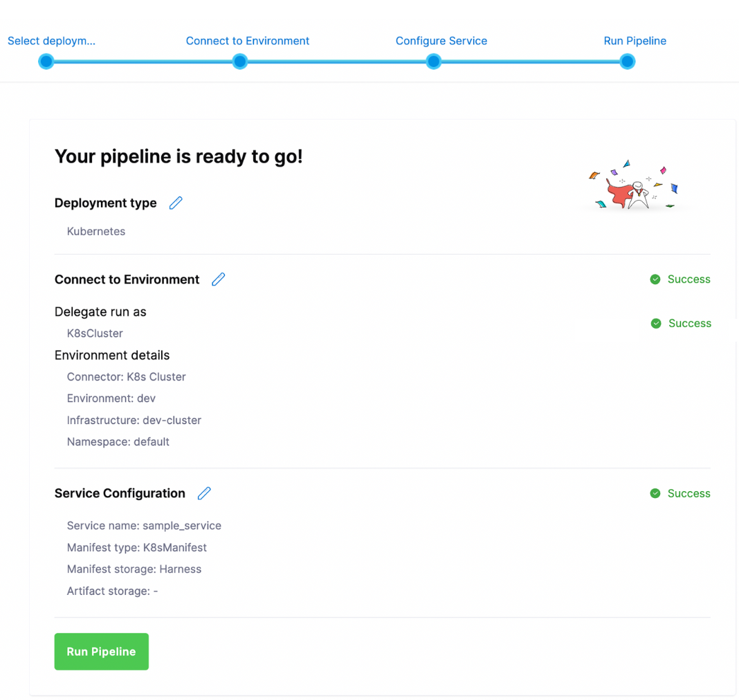
Task: Click the celebration confetti illustration
Action: pos(632,184)
